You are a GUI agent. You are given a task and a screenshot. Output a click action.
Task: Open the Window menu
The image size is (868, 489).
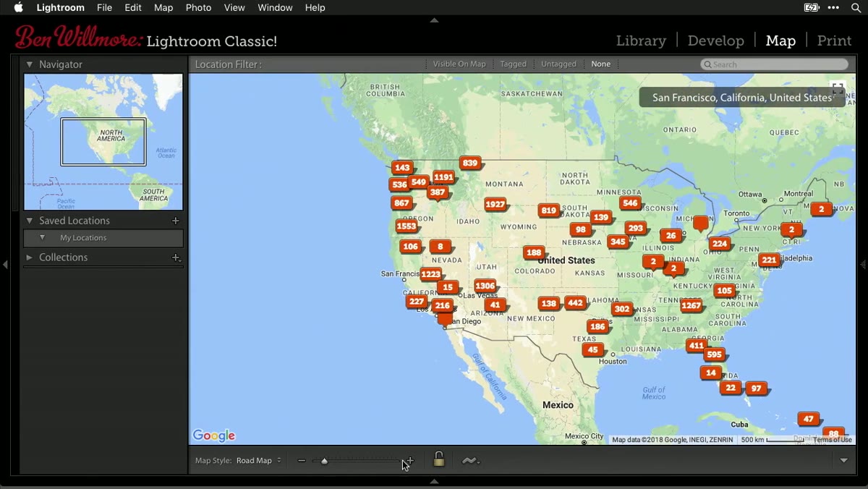click(x=275, y=8)
